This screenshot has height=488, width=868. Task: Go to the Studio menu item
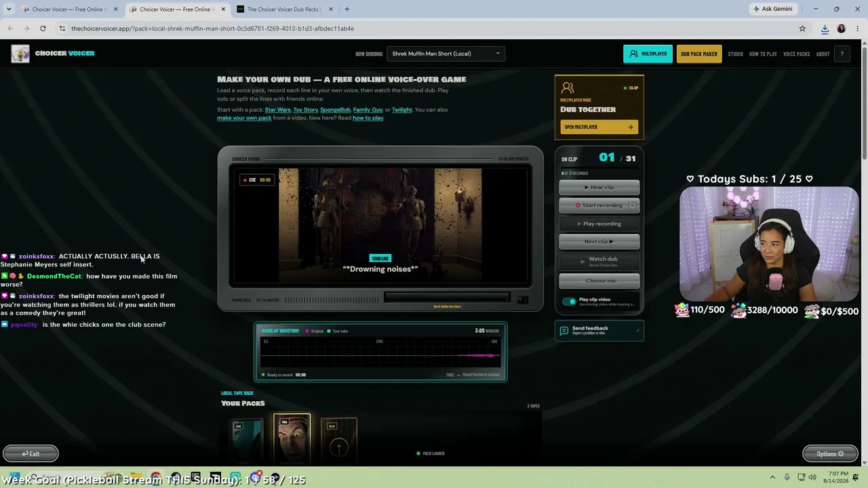735,54
